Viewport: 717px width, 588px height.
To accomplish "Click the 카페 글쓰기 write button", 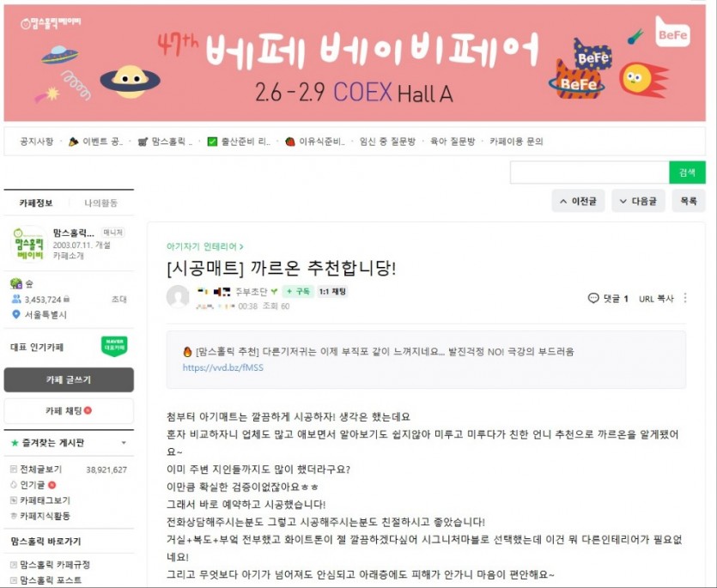I will click(69, 379).
